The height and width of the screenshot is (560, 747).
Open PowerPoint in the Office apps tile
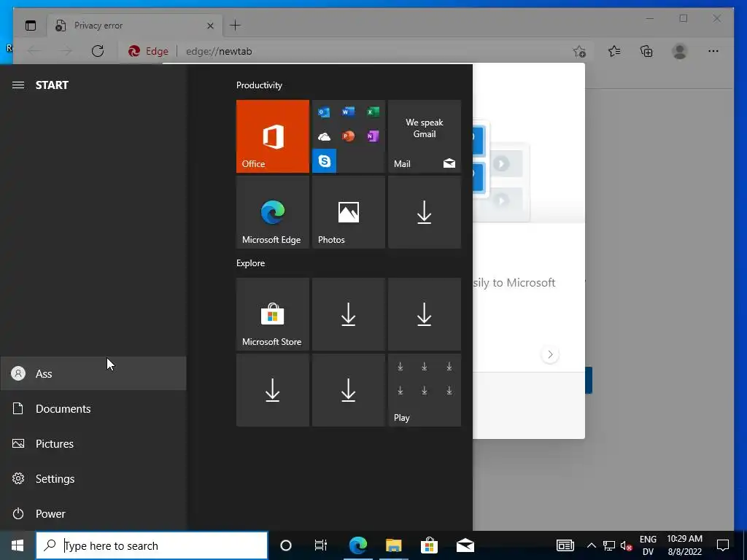tap(348, 136)
